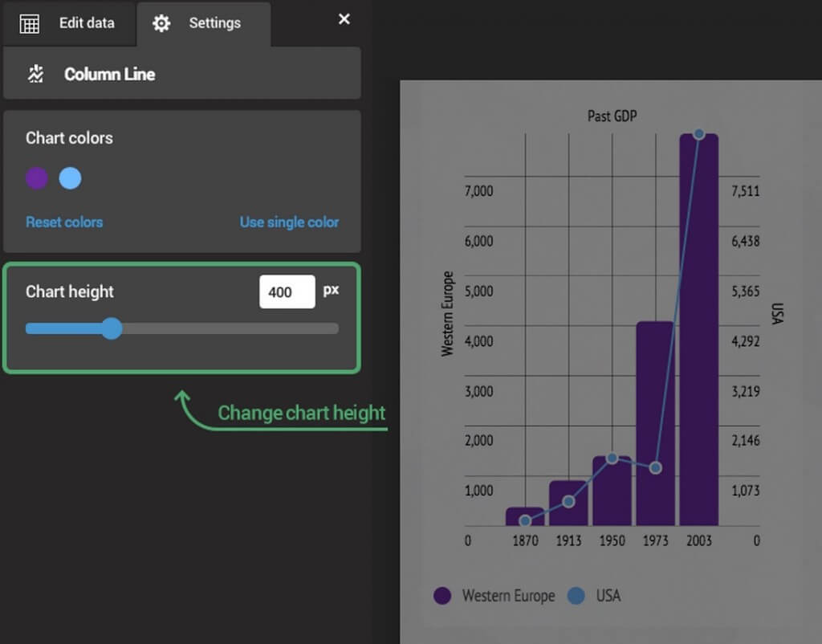This screenshot has height=644, width=822.
Task: Click the table grid icon for Edit data
Action: click(x=29, y=23)
